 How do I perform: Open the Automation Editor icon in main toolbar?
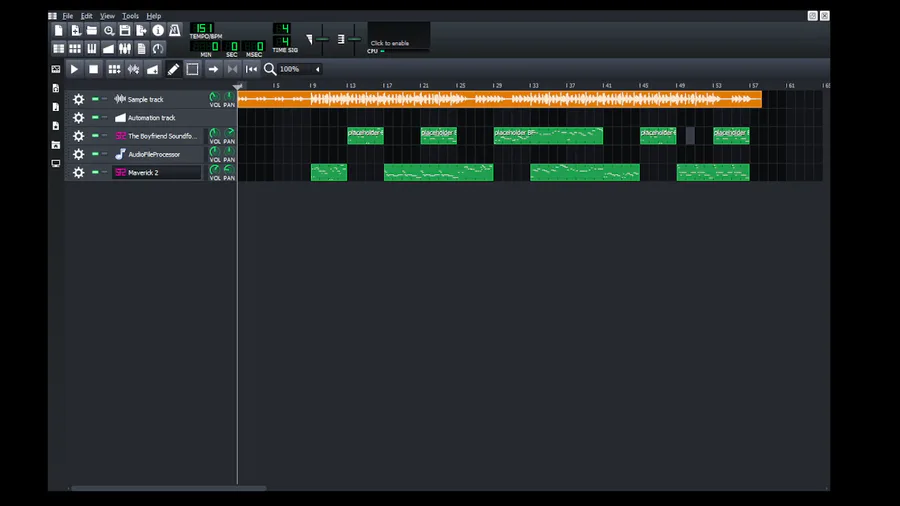pyautogui.click(x=108, y=49)
